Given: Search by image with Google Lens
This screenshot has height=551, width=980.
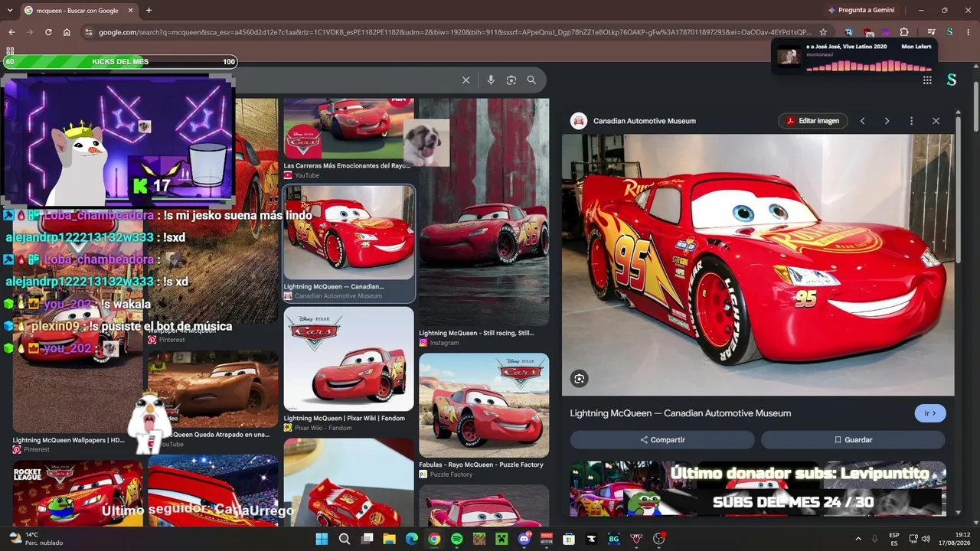Looking at the screenshot, I should point(511,80).
